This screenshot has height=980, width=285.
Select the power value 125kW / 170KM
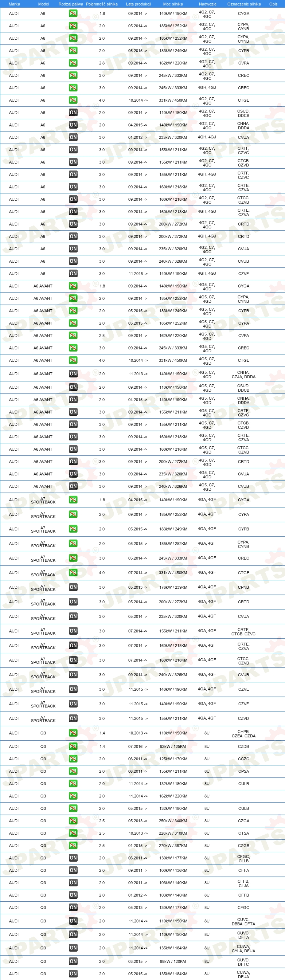(x=173, y=758)
